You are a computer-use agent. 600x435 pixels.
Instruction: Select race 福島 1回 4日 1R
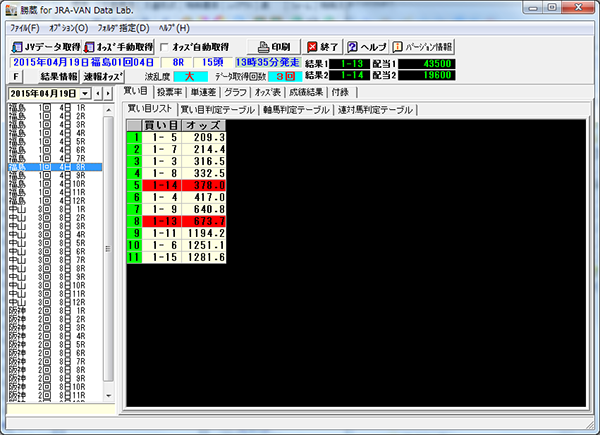[x=55, y=108]
